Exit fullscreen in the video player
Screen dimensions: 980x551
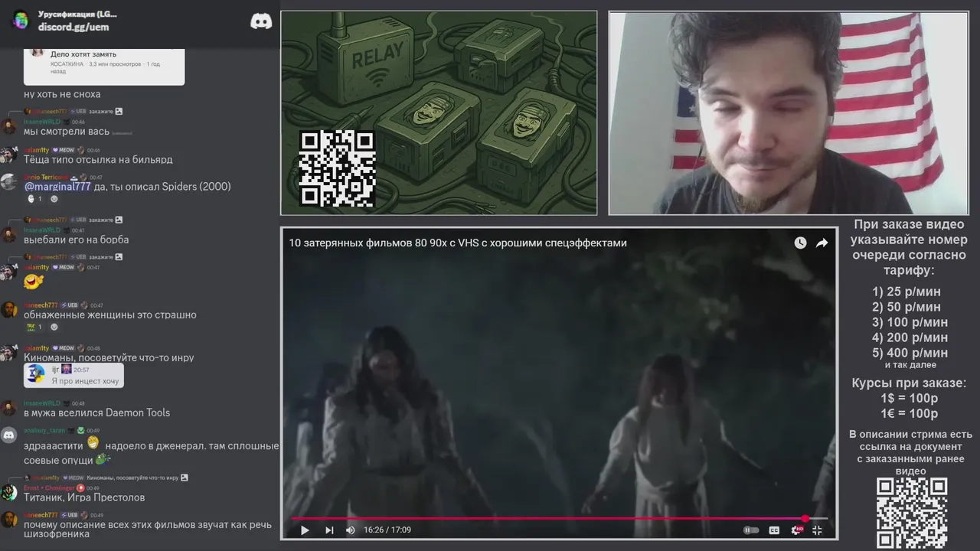point(817,530)
